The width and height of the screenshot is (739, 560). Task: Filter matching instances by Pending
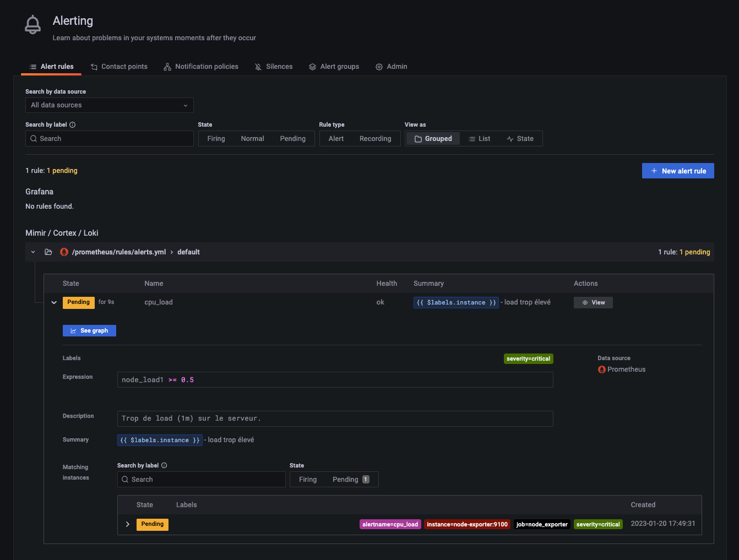[351, 480]
